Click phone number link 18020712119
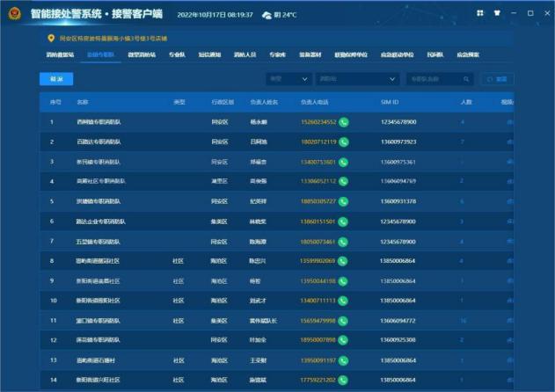The width and height of the screenshot is (555, 392). click(x=318, y=142)
